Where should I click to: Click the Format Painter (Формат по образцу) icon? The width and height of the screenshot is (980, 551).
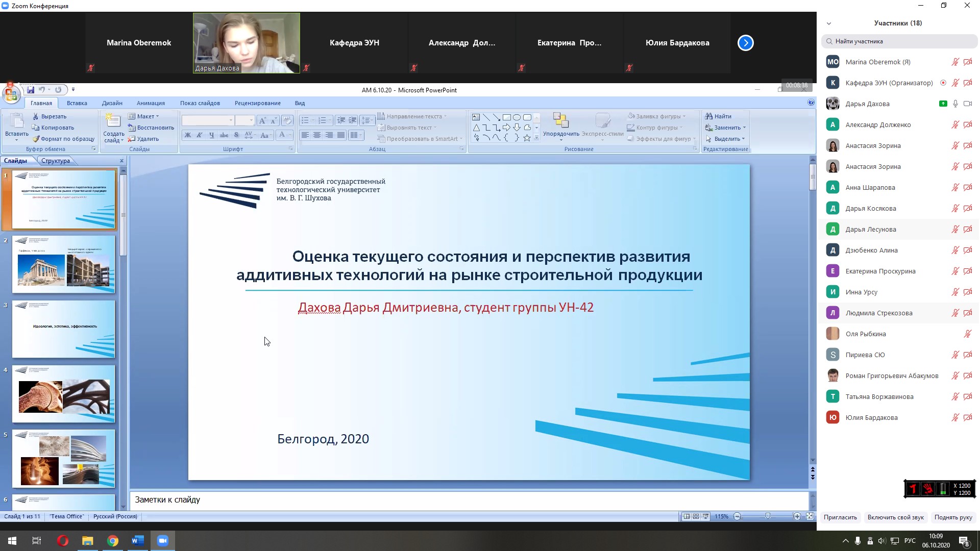pos(36,139)
